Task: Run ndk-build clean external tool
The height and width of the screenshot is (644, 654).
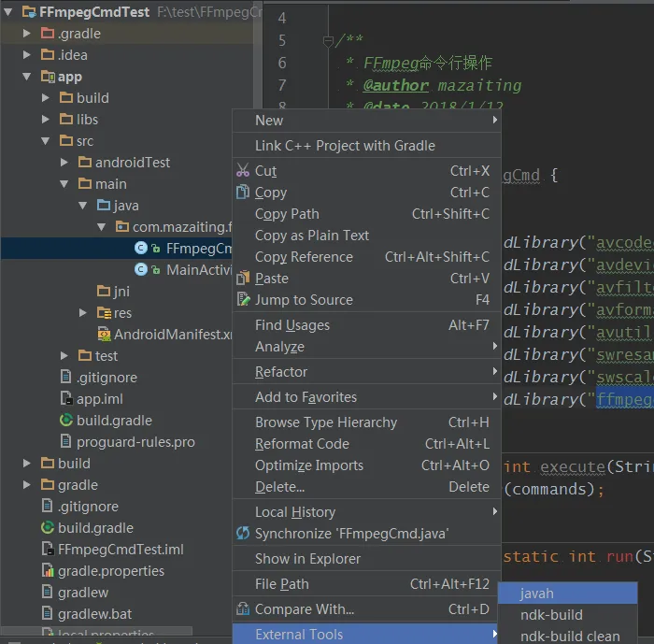Action: coord(568,637)
